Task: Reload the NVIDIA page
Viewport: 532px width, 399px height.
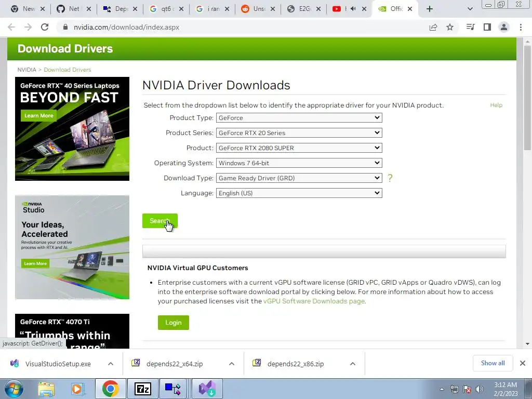Action: pyautogui.click(x=45, y=27)
